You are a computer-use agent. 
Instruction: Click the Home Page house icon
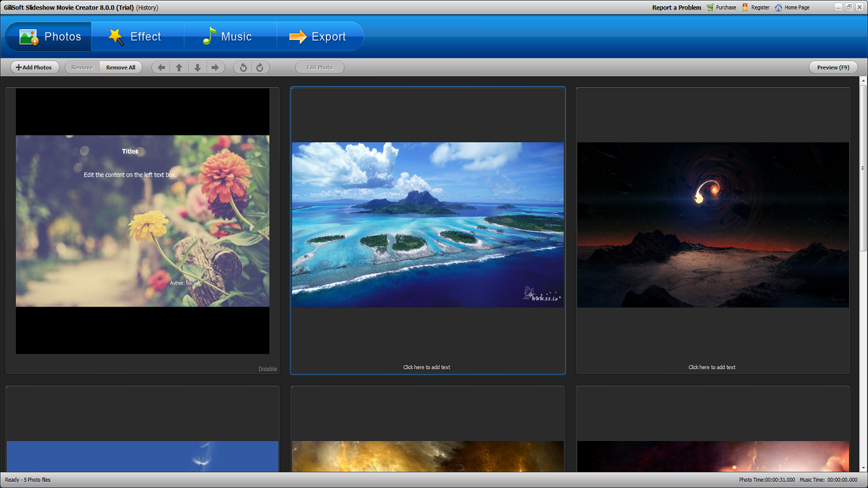(778, 8)
